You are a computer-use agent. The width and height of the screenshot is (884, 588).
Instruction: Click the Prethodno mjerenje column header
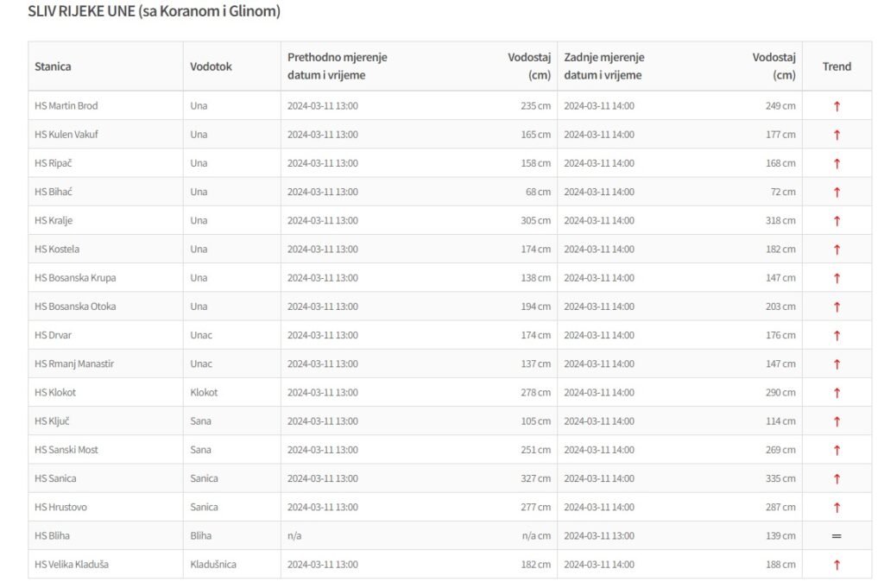(x=337, y=58)
